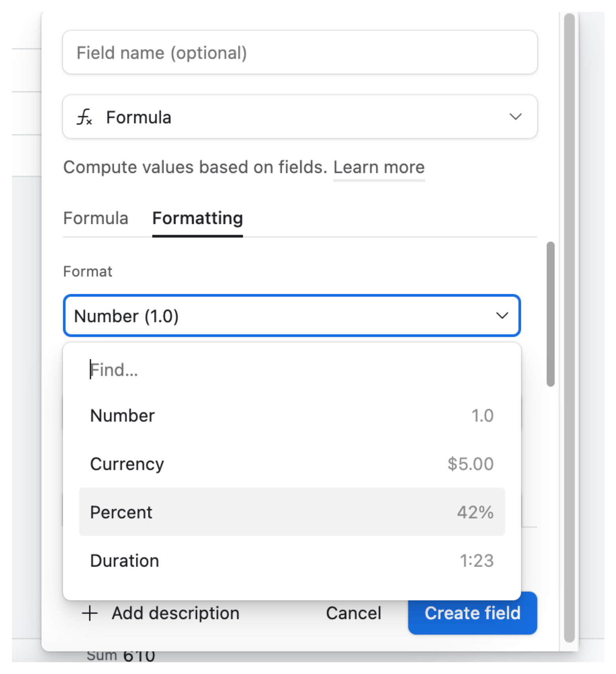The image size is (616, 674).
Task: Click Add description
Action: click(x=175, y=613)
